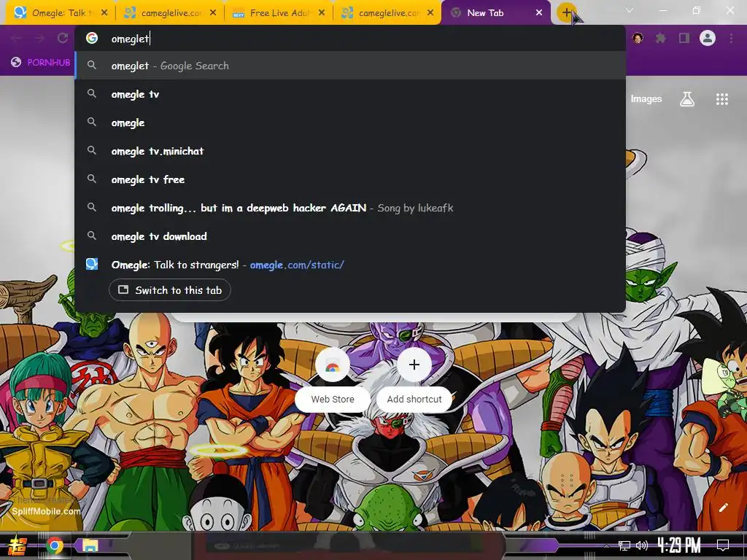Click the 4:29 PM taskbar clock
Screen dimensions: 747x560
678,545
